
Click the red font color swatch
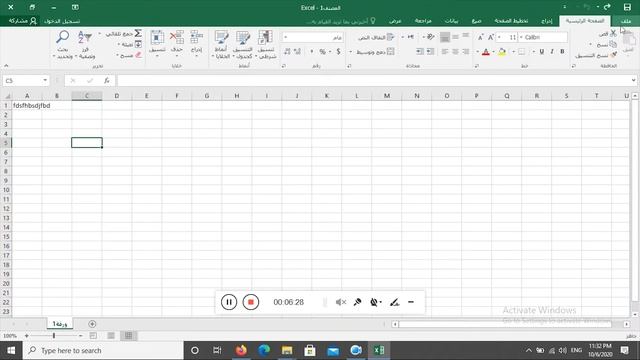[x=486, y=52]
